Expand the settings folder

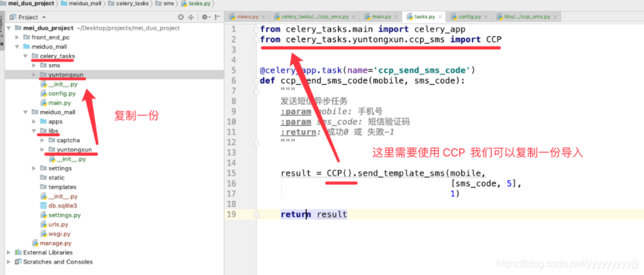34,168
